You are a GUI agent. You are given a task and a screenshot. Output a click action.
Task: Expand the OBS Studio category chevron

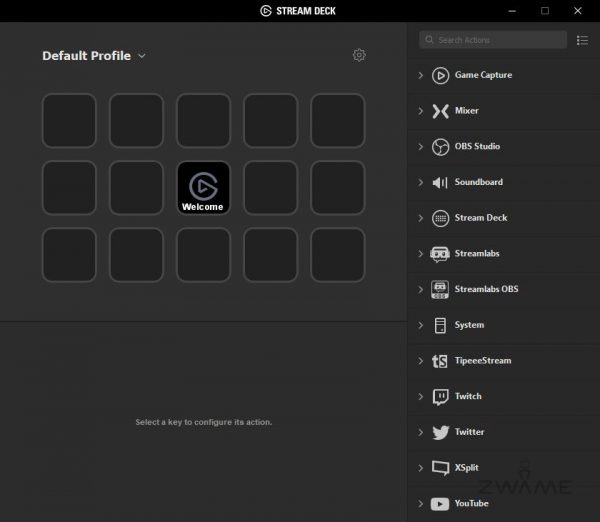click(x=421, y=147)
